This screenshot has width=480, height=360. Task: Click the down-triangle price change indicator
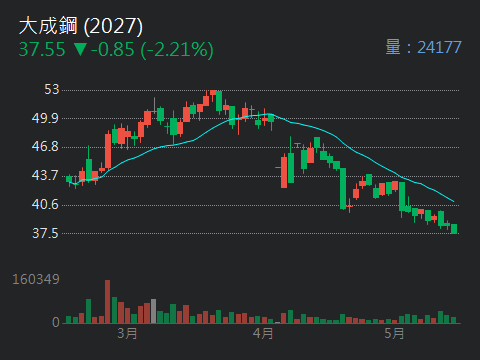click(x=80, y=49)
